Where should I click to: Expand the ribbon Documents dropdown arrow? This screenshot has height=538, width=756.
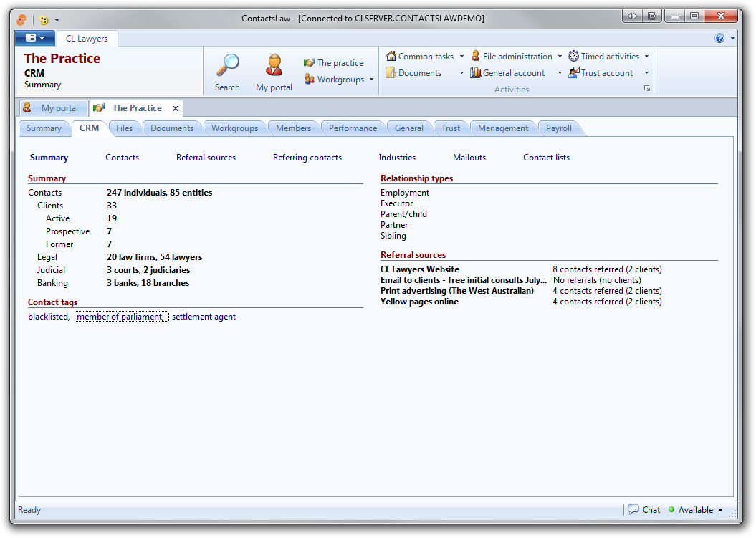(x=461, y=73)
